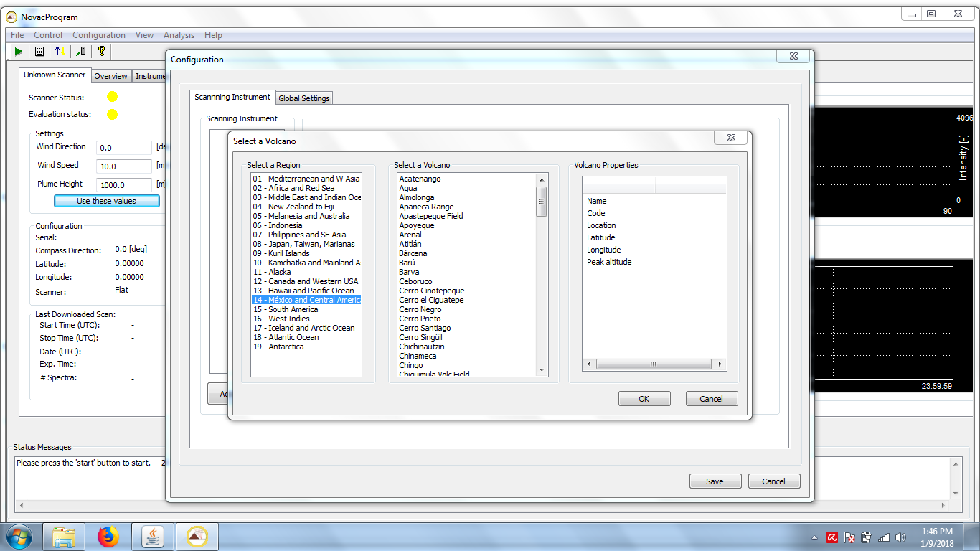980x551 pixels.
Task: Show hidden tray icons arrow
Action: click(814, 537)
